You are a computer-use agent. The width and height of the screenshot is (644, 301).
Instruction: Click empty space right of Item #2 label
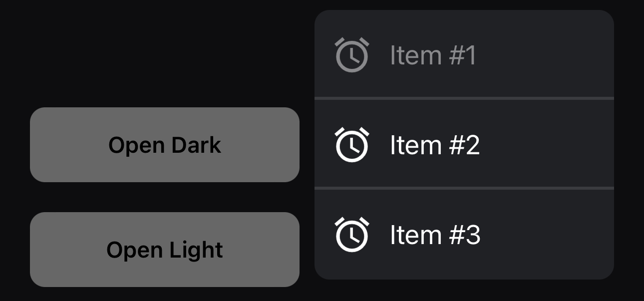[x=549, y=145]
